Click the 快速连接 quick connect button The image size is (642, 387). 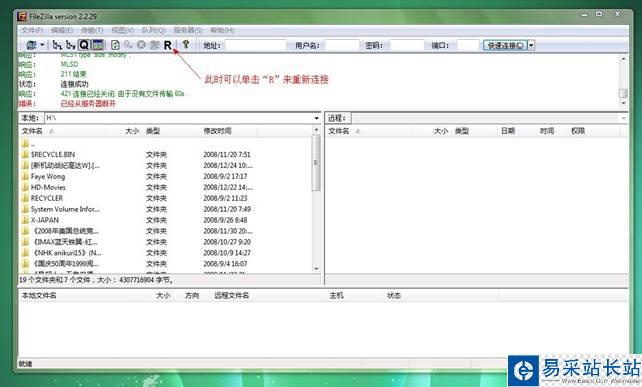click(x=505, y=45)
